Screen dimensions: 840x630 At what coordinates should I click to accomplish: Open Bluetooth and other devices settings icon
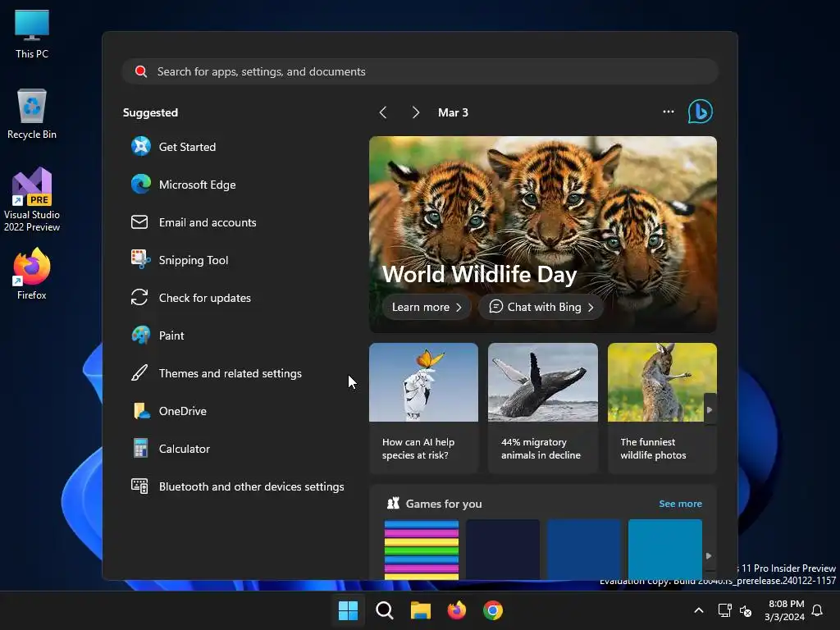coord(139,486)
